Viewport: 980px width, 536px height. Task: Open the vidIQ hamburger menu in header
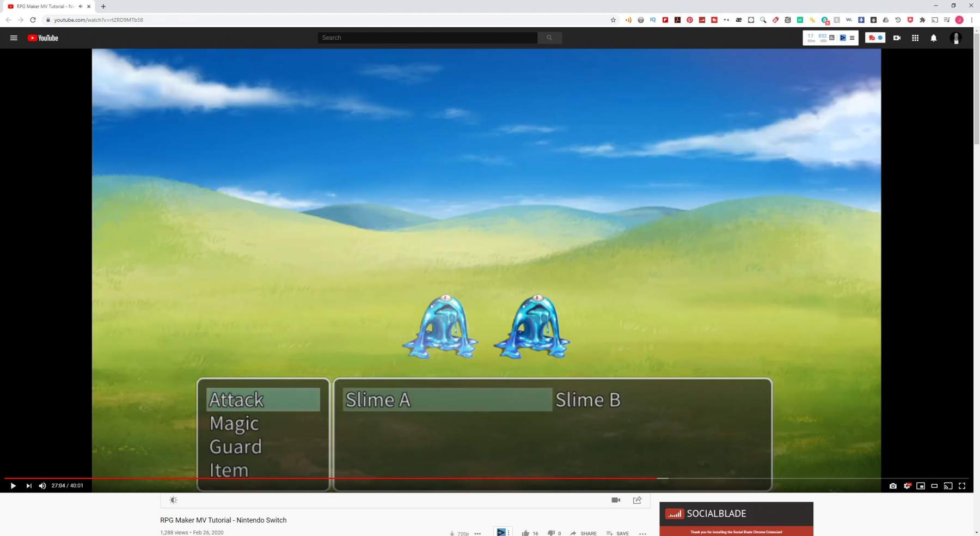852,38
